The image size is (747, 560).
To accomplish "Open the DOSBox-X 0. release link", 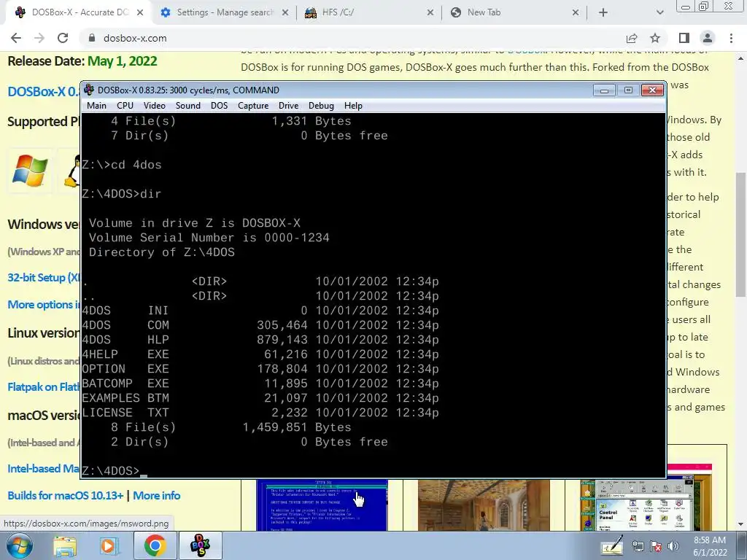I will pyautogui.click(x=43, y=91).
